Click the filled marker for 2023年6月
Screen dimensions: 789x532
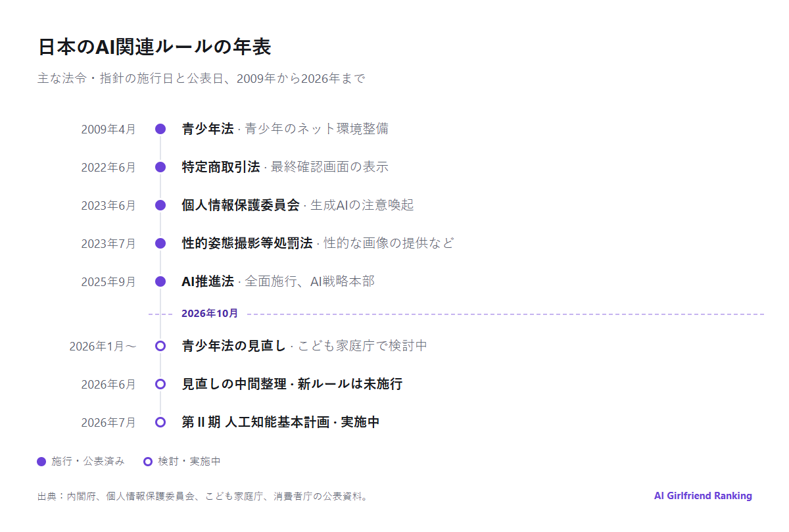160,205
